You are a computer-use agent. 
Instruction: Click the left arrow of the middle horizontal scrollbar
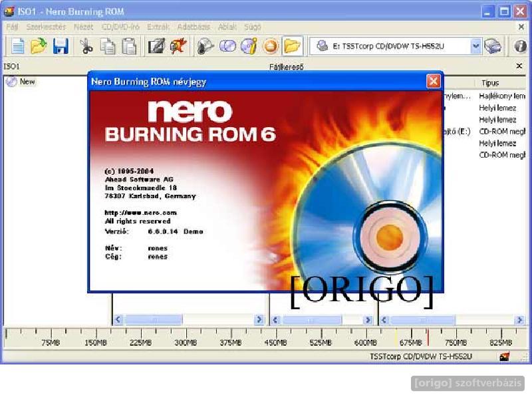point(275,320)
